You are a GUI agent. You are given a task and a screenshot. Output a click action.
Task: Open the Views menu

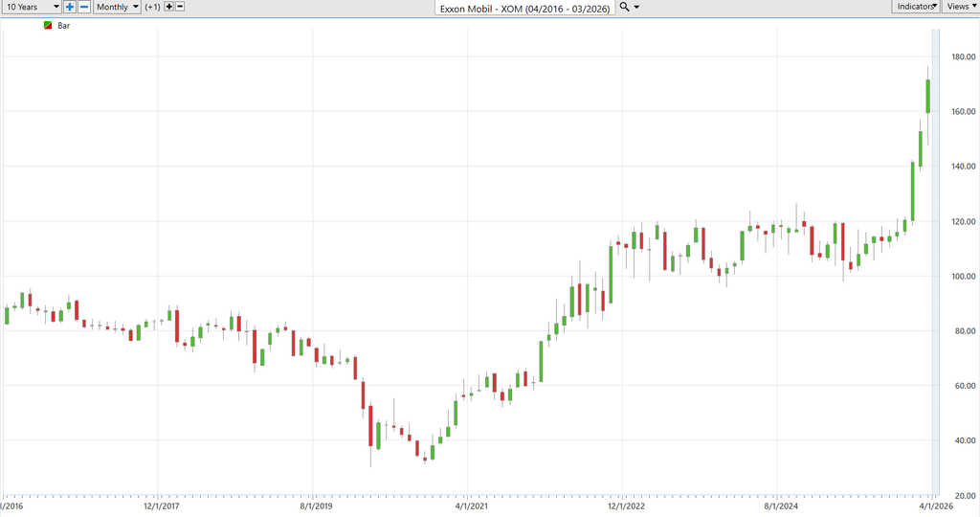(x=960, y=7)
